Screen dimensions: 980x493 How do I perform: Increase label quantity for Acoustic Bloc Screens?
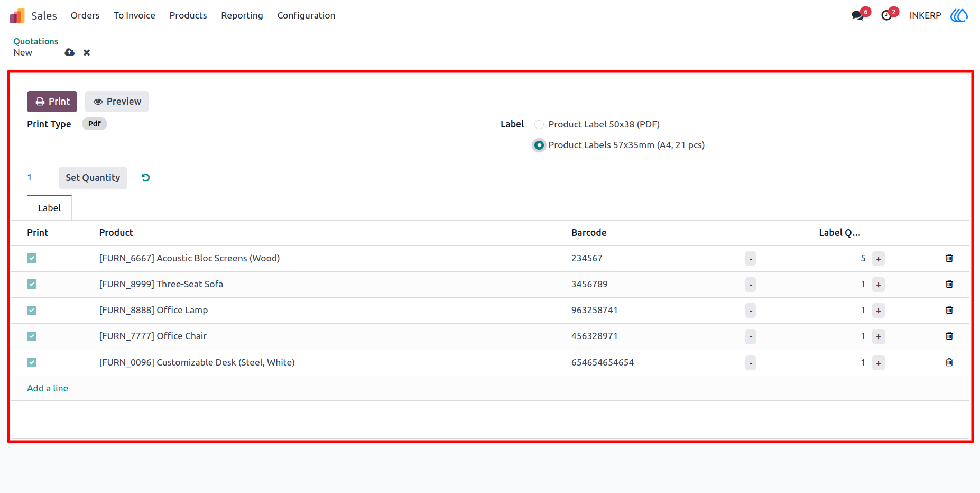pyautogui.click(x=879, y=259)
